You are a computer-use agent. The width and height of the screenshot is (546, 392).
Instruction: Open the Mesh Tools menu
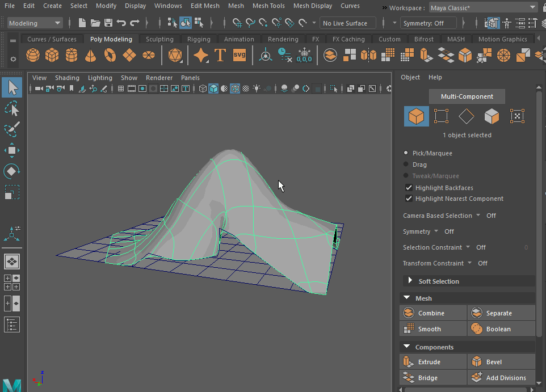(268, 6)
